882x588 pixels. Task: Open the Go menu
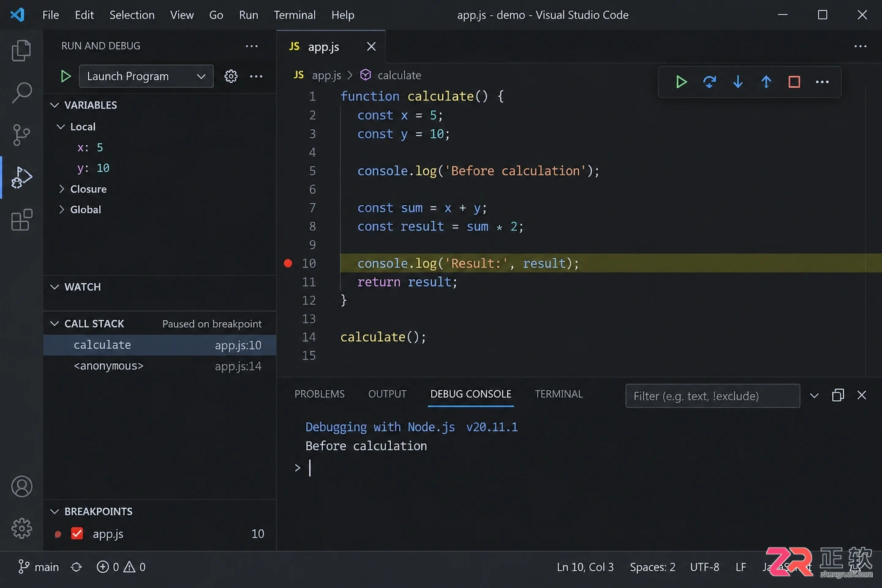216,15
